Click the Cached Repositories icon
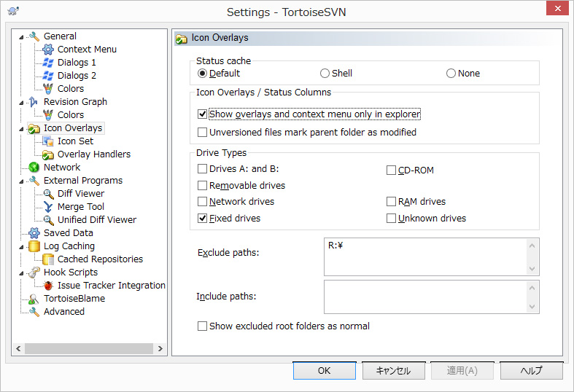The height and width of the screenshot is (392, 574). tap(48, 259)
